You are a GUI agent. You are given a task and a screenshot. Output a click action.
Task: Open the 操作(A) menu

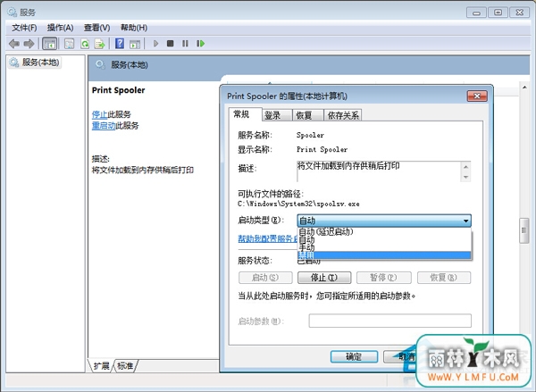60,28
